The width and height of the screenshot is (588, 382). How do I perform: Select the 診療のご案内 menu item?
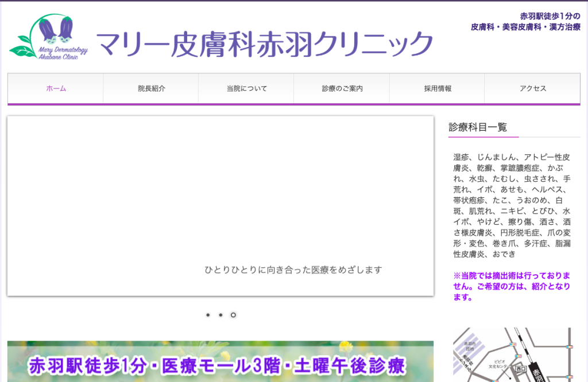click(x=342, y=88)
